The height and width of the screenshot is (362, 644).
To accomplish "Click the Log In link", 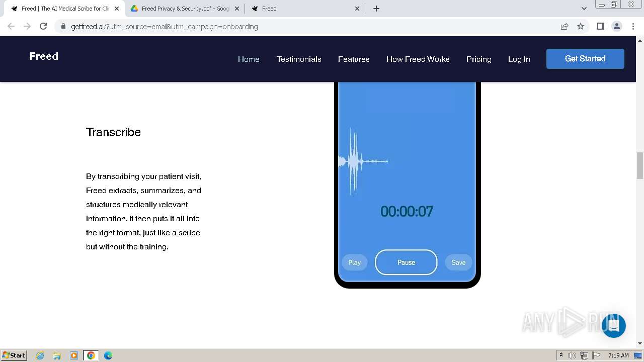I will click(519, 59).
